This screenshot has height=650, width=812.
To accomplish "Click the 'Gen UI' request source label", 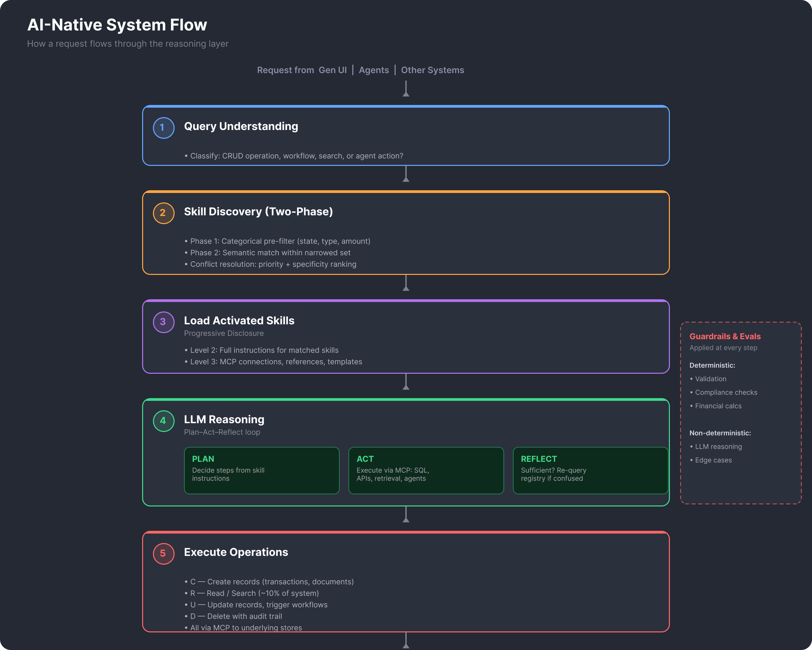I will tap(333, 70).
